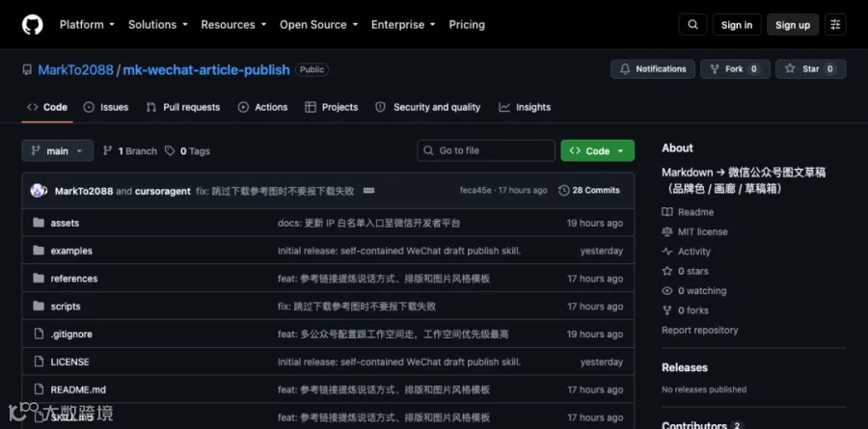The height and width of the screenshot is (429, 868).
Task: Expand the Open Source menu
Action: click(318, 25)
